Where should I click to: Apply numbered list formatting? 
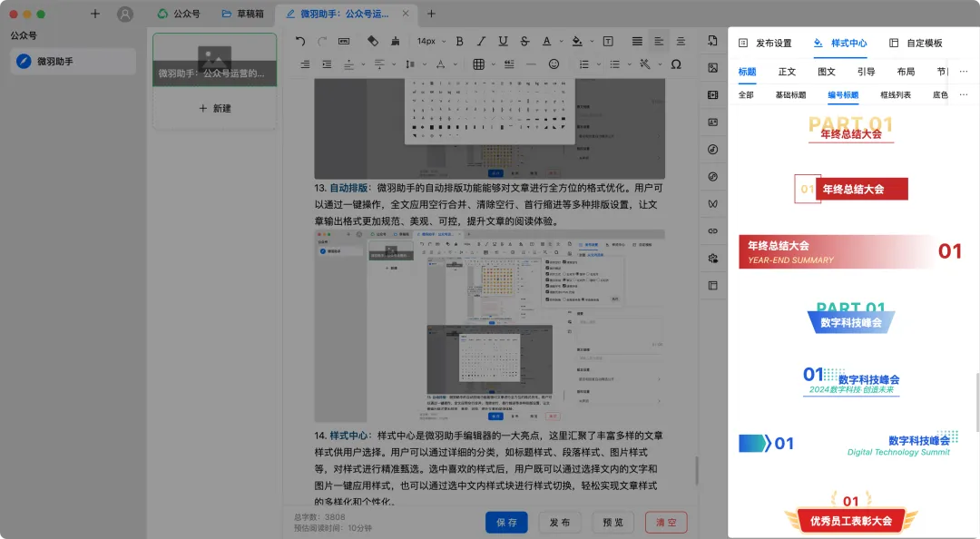pyautogui.click(x=583, y=64)
